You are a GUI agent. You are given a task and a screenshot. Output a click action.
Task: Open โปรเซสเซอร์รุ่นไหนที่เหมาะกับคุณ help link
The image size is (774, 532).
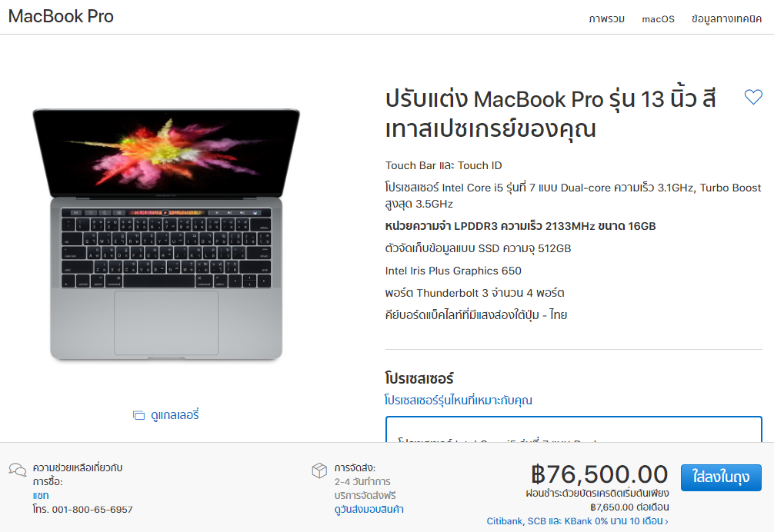point(458,400)
